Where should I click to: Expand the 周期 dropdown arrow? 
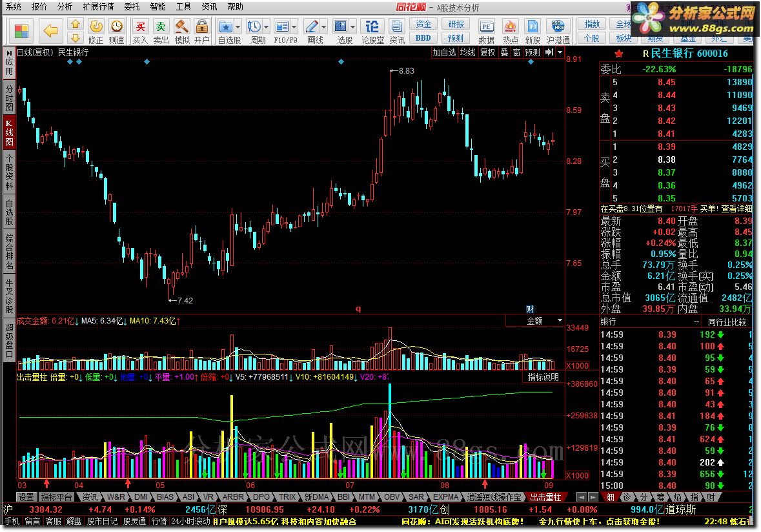(266, 26)
